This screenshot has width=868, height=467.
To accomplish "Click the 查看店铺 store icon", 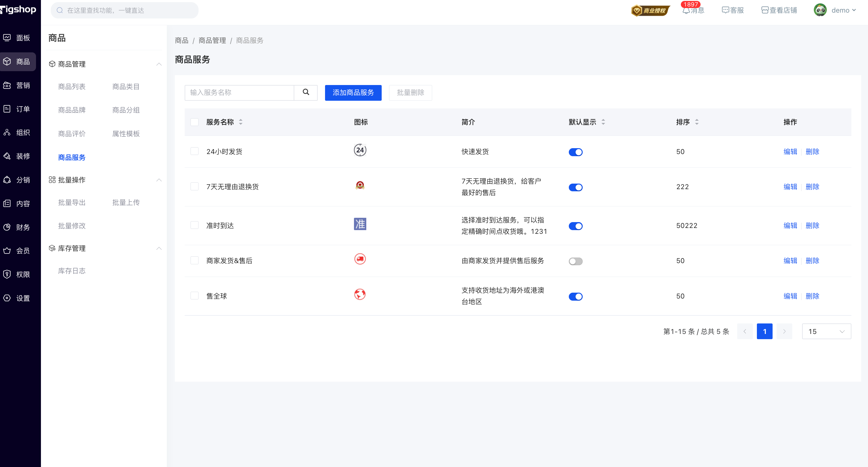I will pos(765,10).
